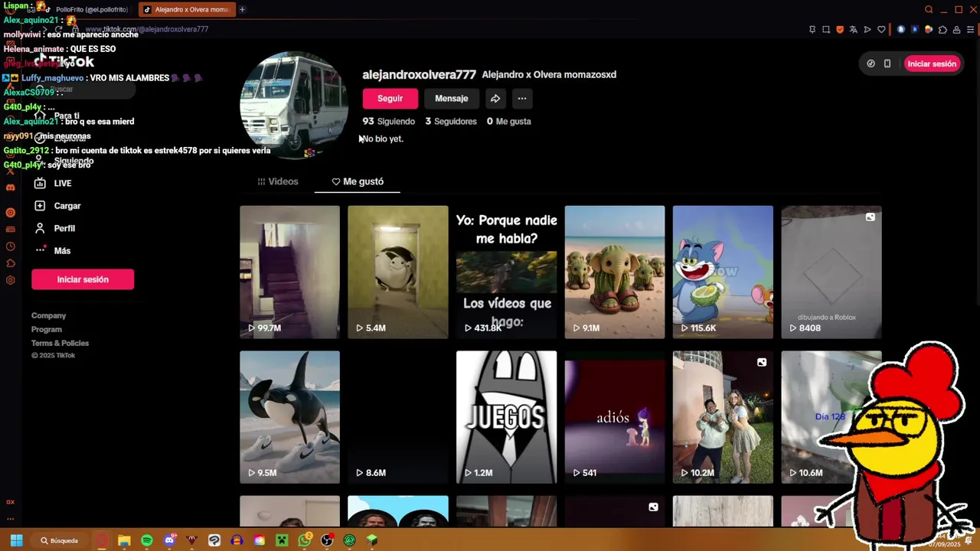
Task: Open the orange ad-blocker shield icon
Action: 840,30
